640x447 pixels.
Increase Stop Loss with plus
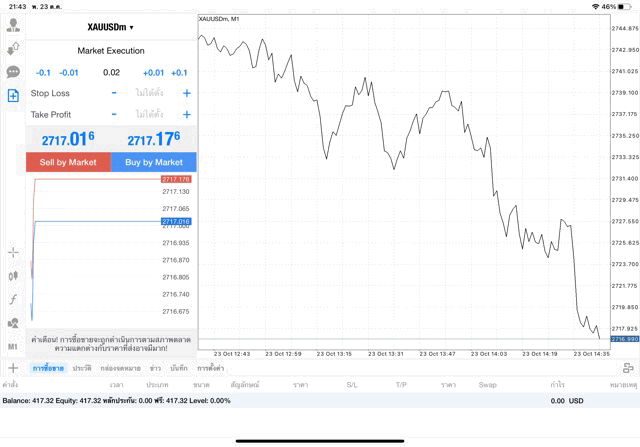(187, 93)
